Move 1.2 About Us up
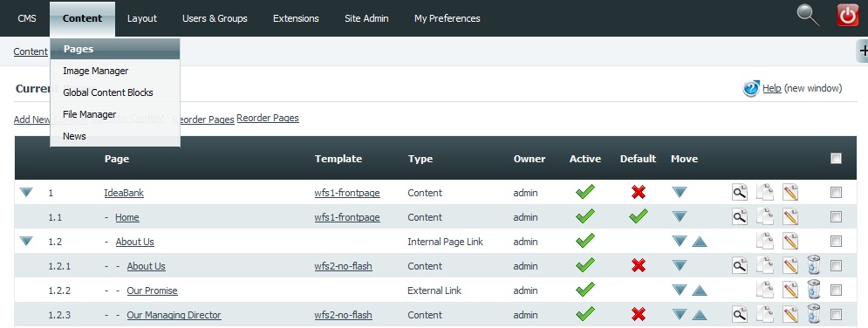Image resolution: width=868 pixels, height=328 pixels. click(700, 241)
